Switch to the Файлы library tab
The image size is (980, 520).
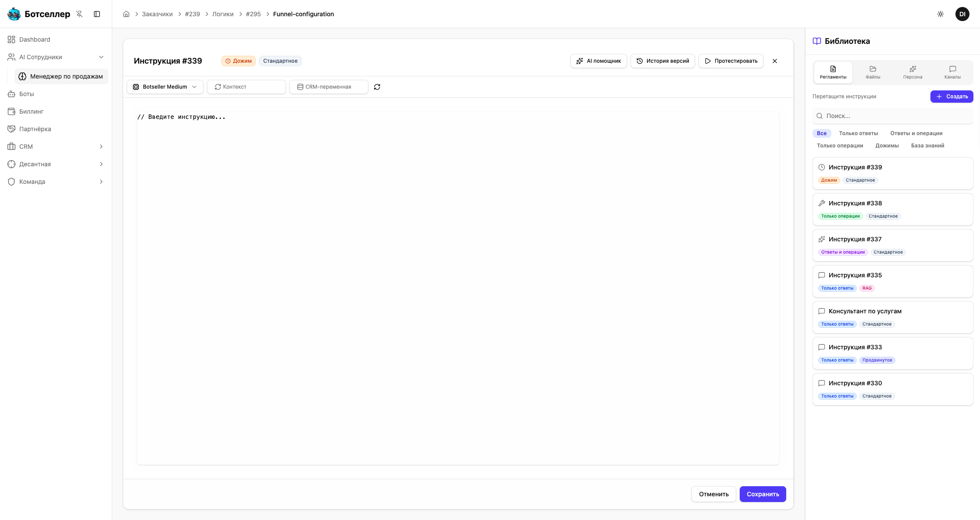tap(873, 72)
